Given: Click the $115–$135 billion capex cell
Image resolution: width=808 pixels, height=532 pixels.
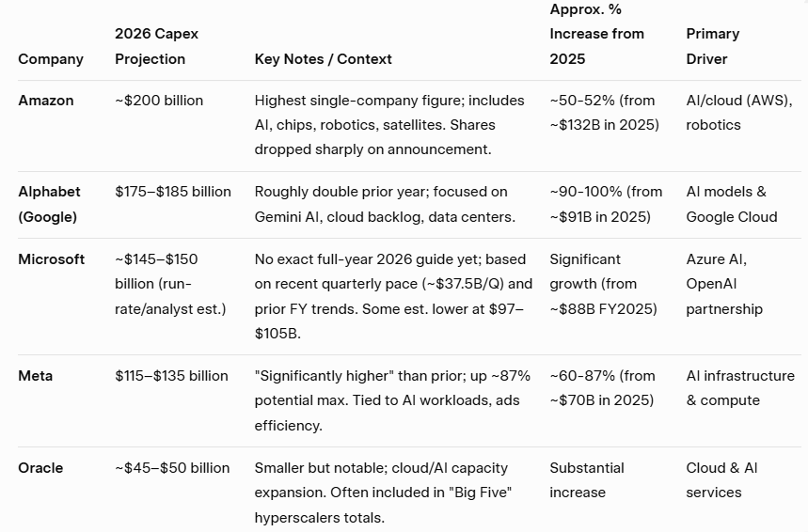Looking at the screenshot, I should 171,376.
